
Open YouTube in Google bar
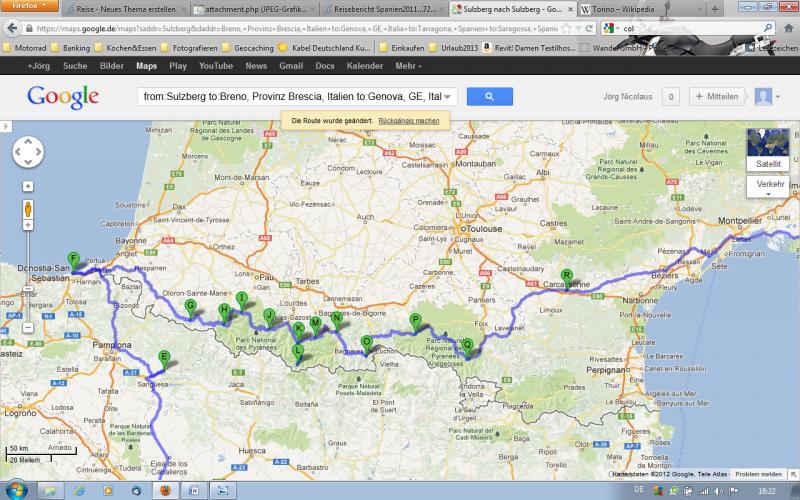coord(216,66)
